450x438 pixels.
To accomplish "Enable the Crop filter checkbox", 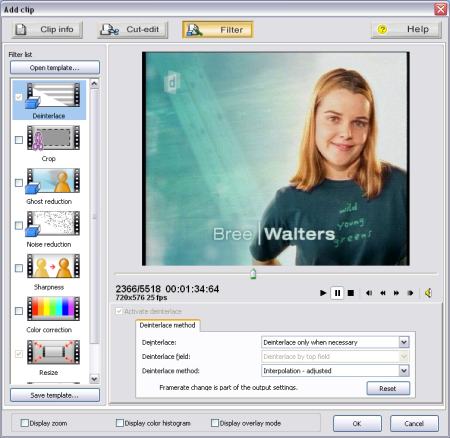I will point(19,140).
